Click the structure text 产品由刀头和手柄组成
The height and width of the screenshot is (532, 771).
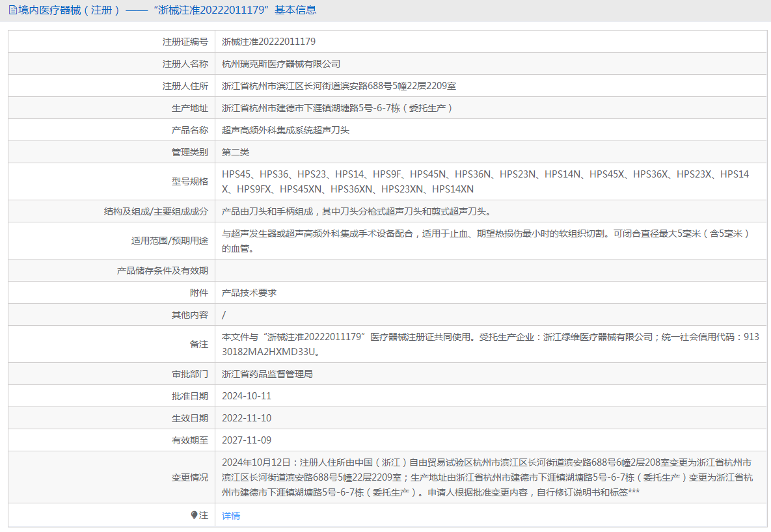pos(357,211)
